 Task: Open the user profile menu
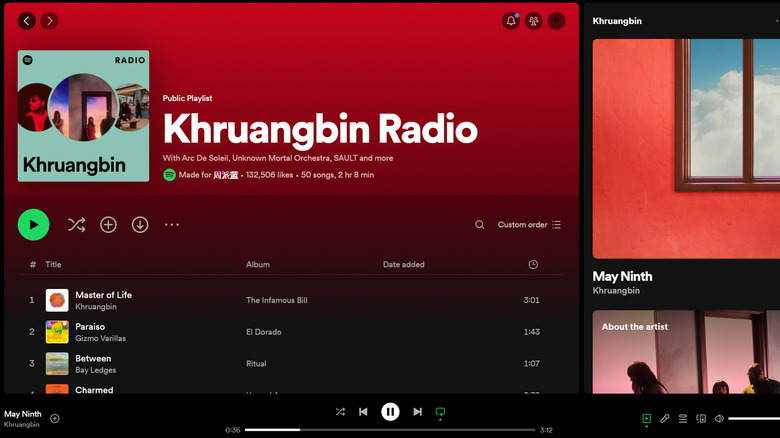click(x=557, y=20)
